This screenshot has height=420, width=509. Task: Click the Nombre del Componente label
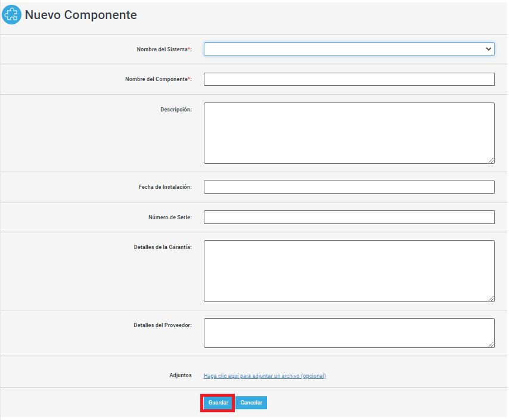(159, 79)
